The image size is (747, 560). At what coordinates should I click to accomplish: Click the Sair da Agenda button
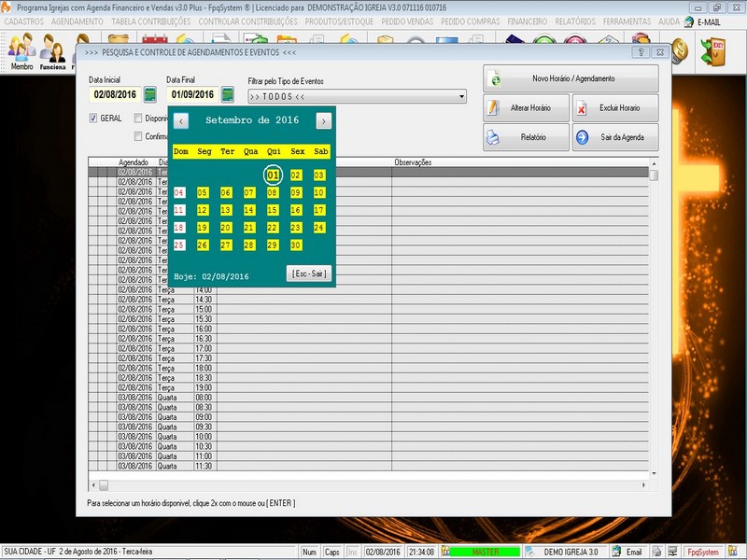click(615, 137)
